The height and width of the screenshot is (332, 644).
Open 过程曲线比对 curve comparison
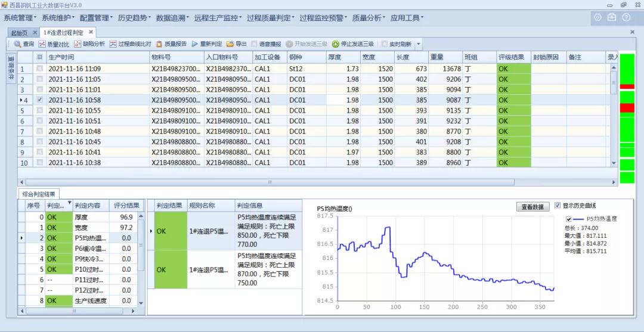(113, 44)
